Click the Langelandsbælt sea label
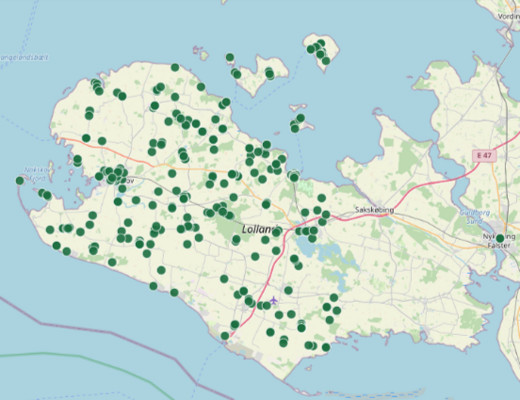Screen dimensions: 520x400 [x=24, y=57]
